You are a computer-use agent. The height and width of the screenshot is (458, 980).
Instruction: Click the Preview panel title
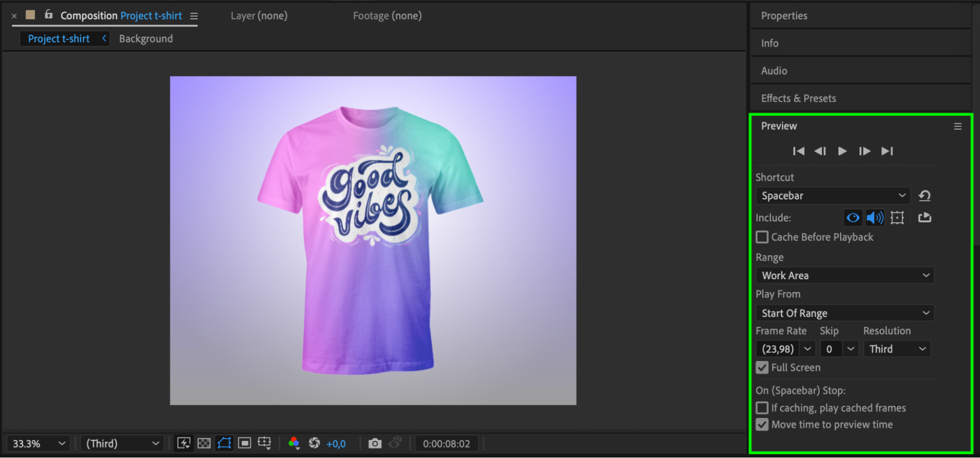[779, 126]
